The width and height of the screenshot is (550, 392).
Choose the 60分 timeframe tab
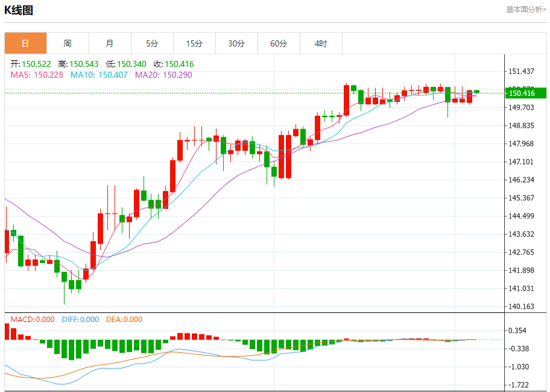click(279, 43)
